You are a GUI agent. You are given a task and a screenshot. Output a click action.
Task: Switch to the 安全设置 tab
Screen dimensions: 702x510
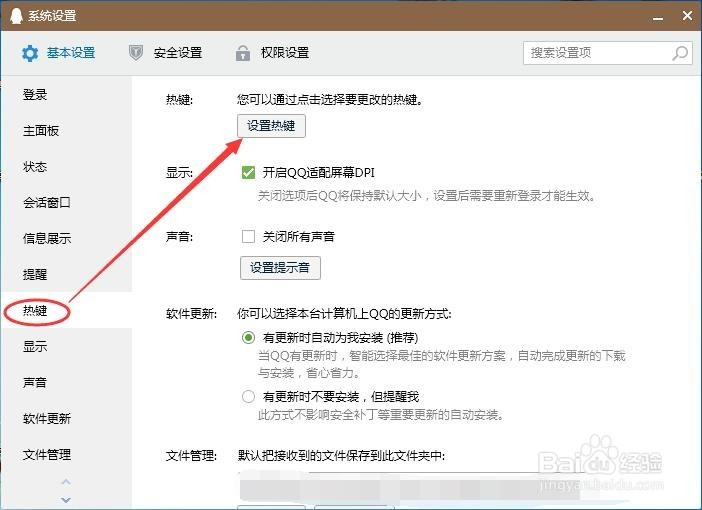(166, 53)
